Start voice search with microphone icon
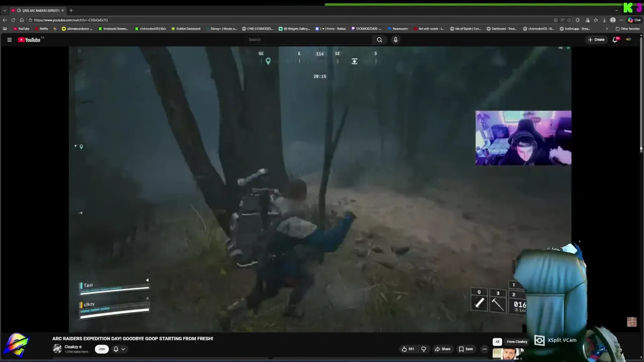This screenshot has width=644, height=362. pyautogui.click(x=395, y=40)
